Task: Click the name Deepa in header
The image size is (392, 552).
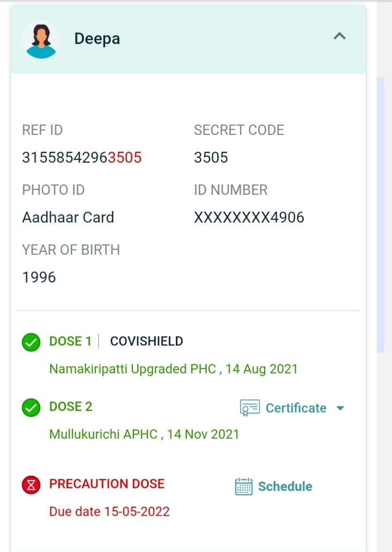Action: click(97, 39)
